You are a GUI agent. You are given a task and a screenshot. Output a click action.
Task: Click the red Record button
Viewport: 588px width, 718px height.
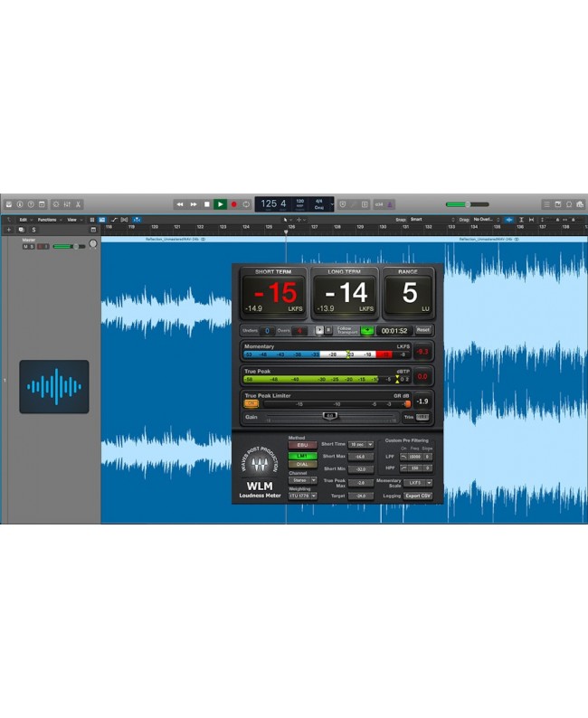pos(233,204)
